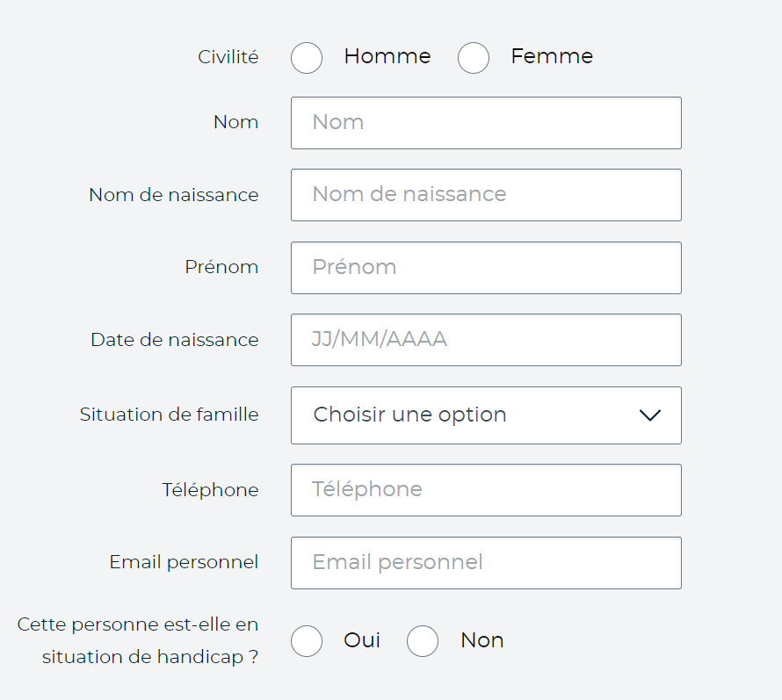Click the Téléphone label on the left

coord(210,490)
